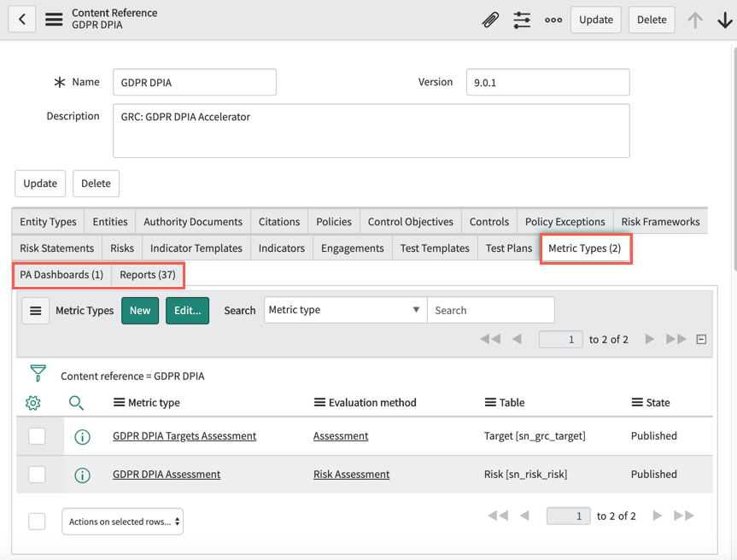Preview the GDPR DPIA Assessment info icon
Image resolution: width=737 pixels, height=560 pixels.
pyautogui.click(x=82, y=475)
